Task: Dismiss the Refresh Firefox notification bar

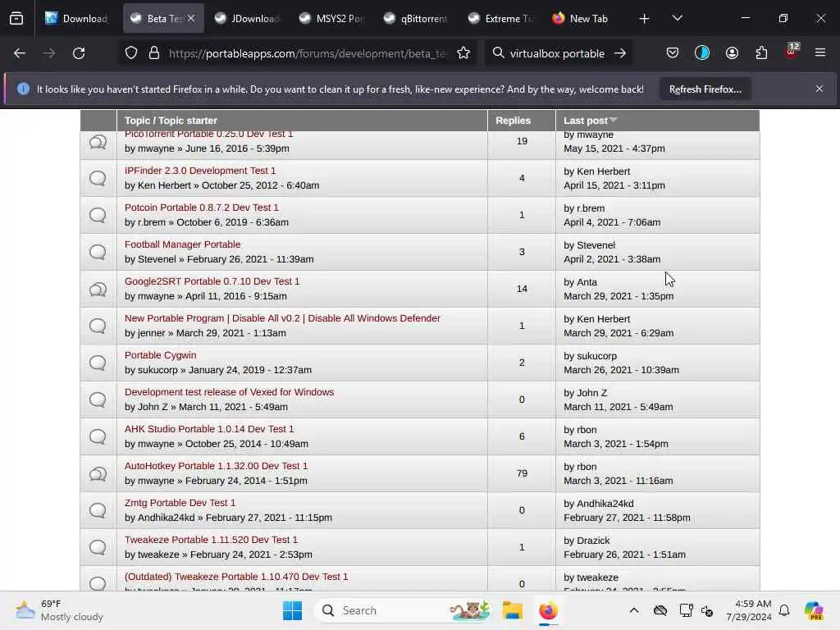Action: [x=819, y=89]
